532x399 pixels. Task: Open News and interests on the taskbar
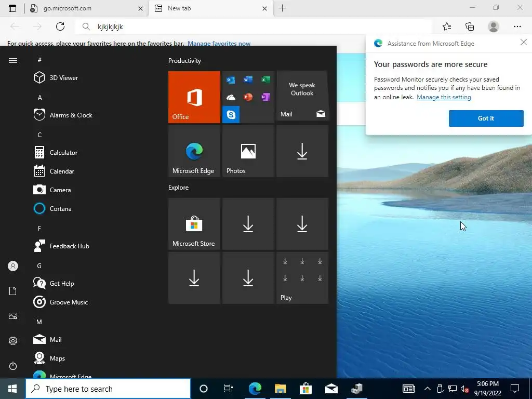tap(409, 389)
